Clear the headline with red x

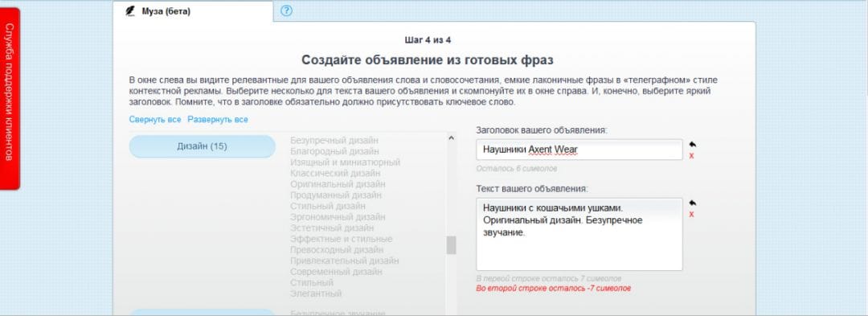click(691, 155)
